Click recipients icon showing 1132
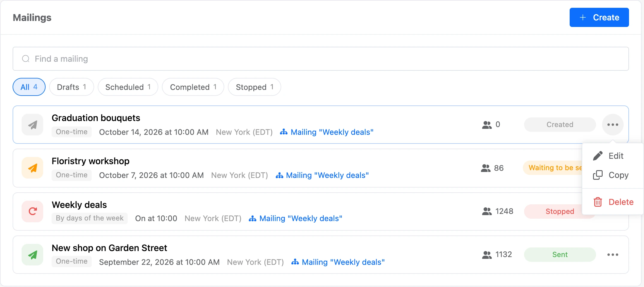This screenshot has width=644, height=287. [x=487, y=255]
